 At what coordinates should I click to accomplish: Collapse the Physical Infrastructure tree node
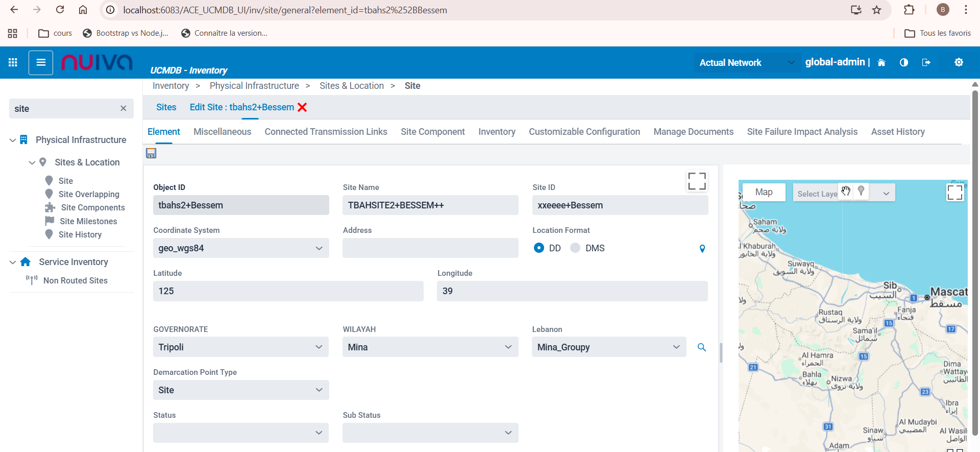13,140
